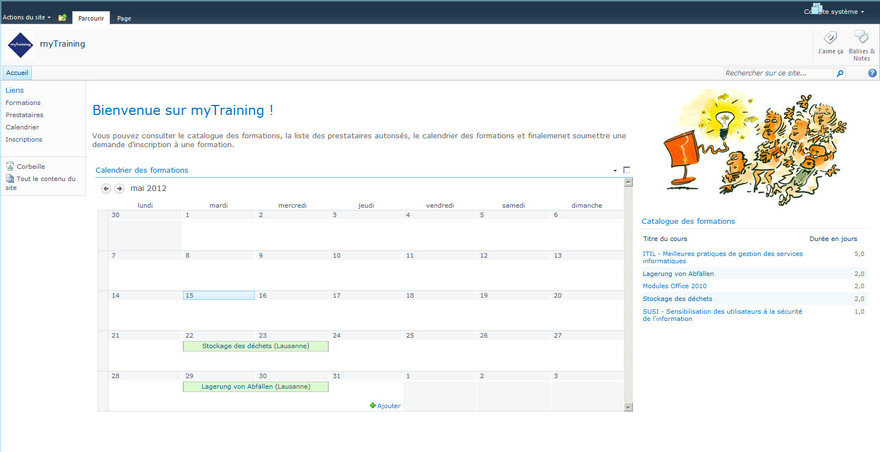This screenshot has height=452, width=880.
Task: Open the Actions du site menu
Action: [x=27, y=18]
